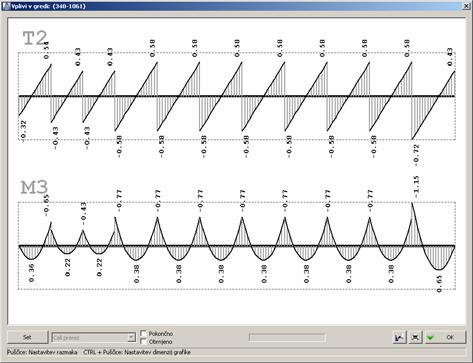Click the empty progress field

point(287,338)
